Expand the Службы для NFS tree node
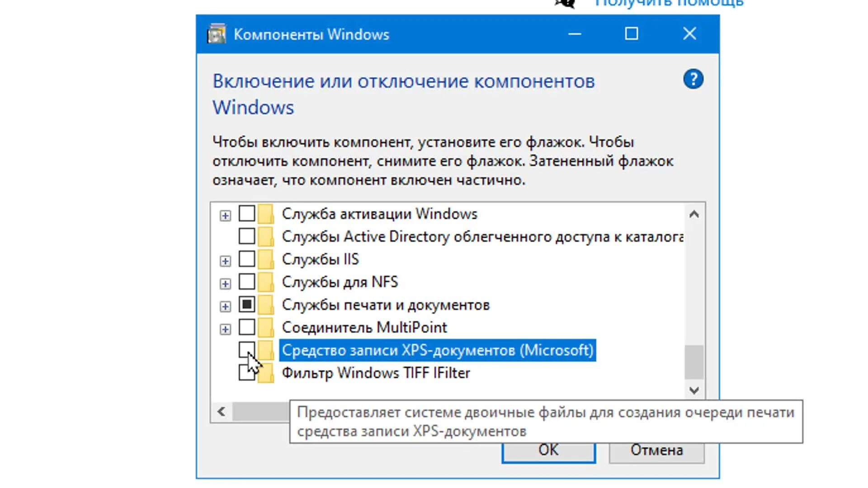The width and height of the screenshot is (868, 488). tap(225, 284)
